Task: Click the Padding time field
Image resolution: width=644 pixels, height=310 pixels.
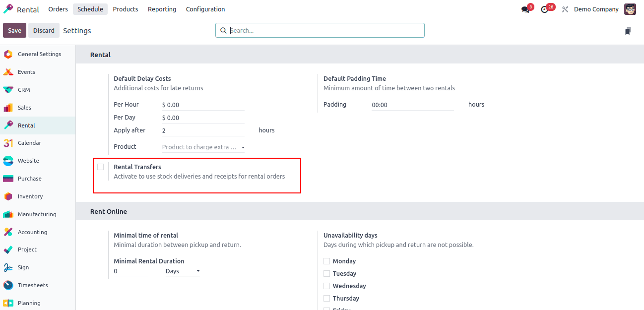Action: 413,105
